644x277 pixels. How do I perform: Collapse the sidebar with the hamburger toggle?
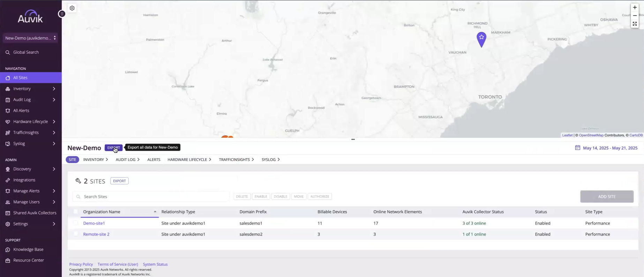pyautogui.click(x=62, y=14)
